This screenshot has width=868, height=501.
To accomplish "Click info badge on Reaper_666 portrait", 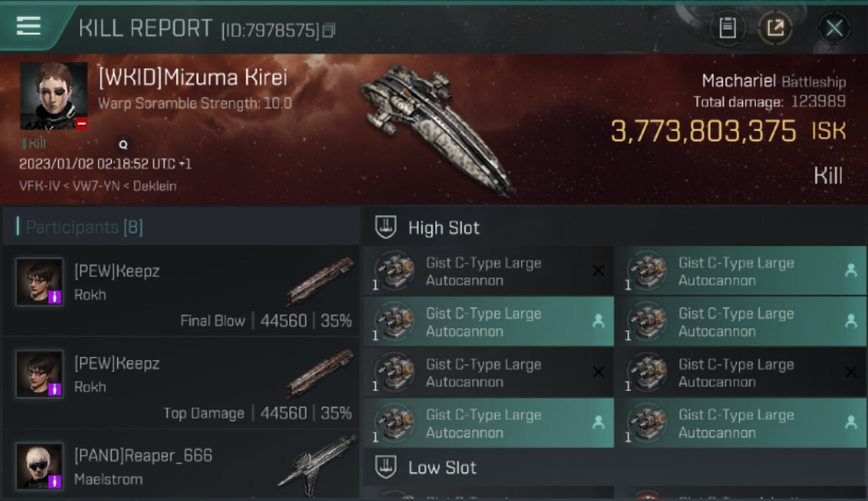I will (x=55, y=481).
